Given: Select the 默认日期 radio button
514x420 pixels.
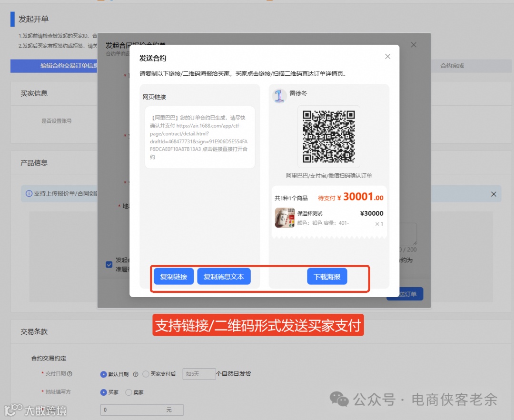Looking at the screenshot, I should (104, 374).
